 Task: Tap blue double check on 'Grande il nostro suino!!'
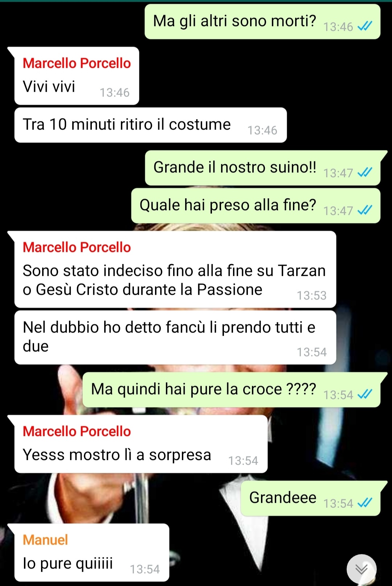click(365, 172)
